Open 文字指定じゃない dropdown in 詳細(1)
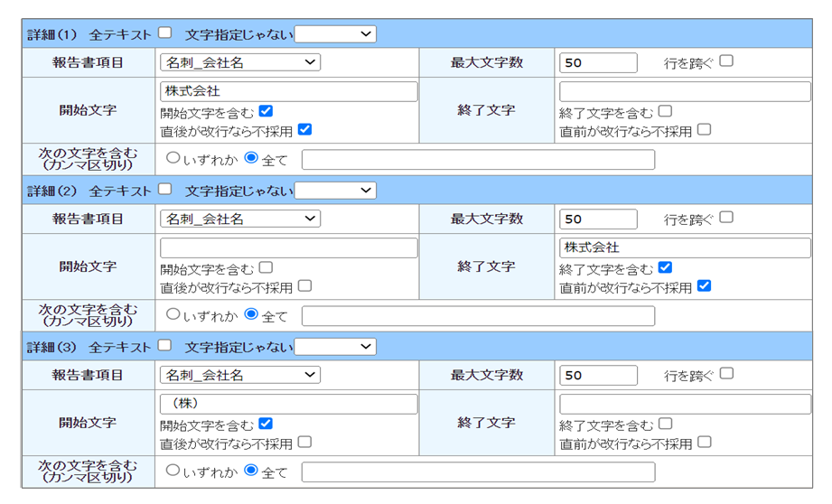This screenshot has height=504, width=832. tap(335, 34)
